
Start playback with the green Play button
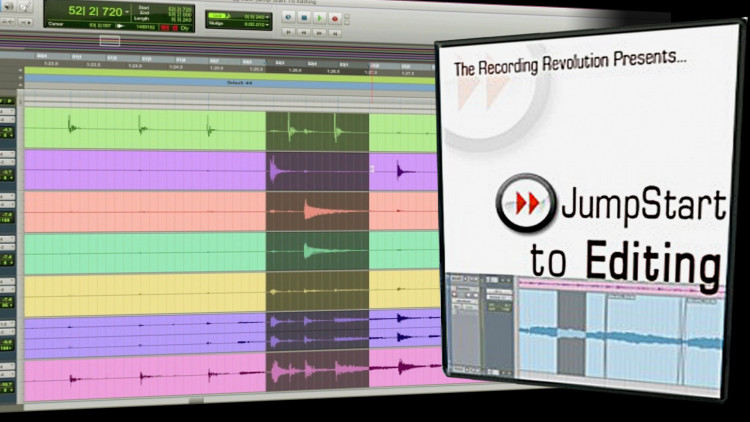click(x=320, y=18)
